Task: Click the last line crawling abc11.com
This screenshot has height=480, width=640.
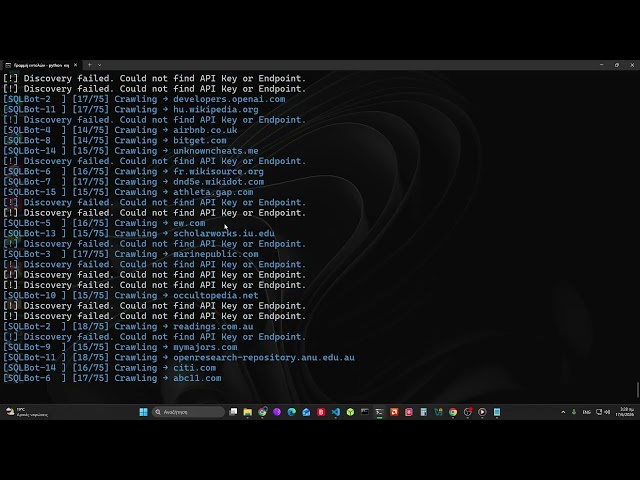Action: [112, 378]
